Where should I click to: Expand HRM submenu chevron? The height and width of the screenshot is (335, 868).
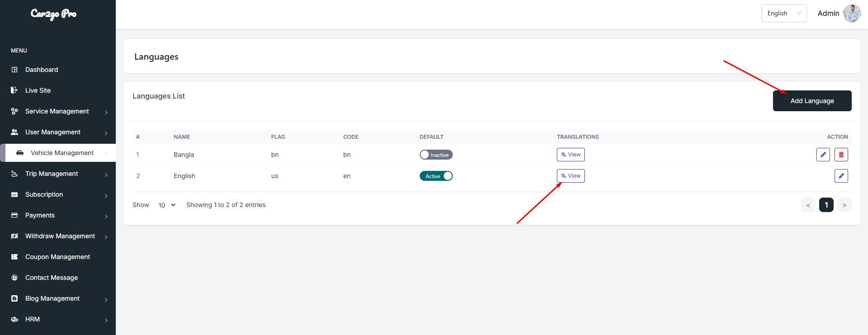click(106, 320)
